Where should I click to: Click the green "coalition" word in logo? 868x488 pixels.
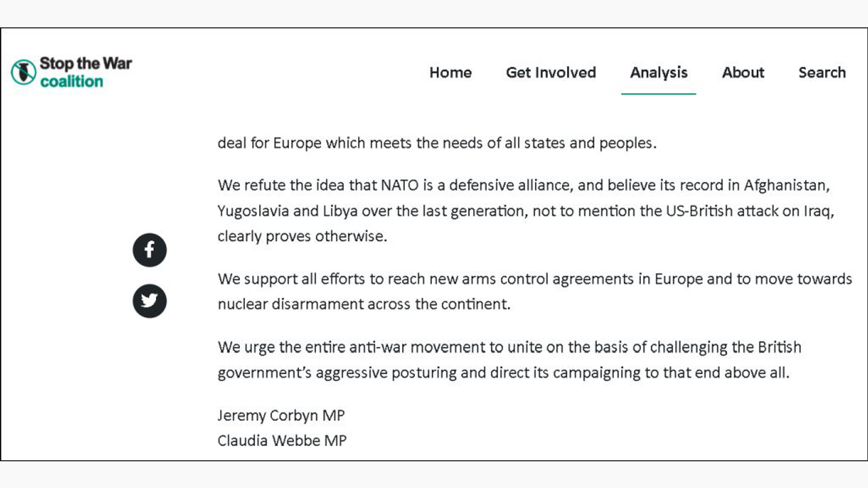click(x=71, y=82)
